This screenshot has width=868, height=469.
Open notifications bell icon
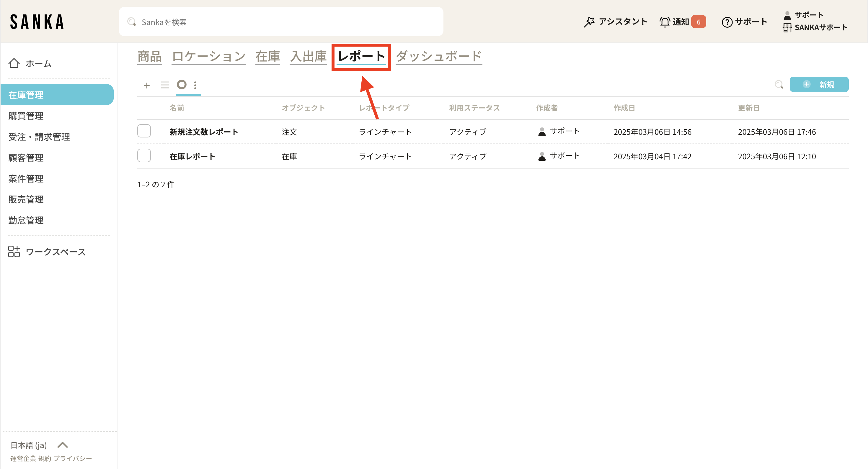tap(665, 22)
